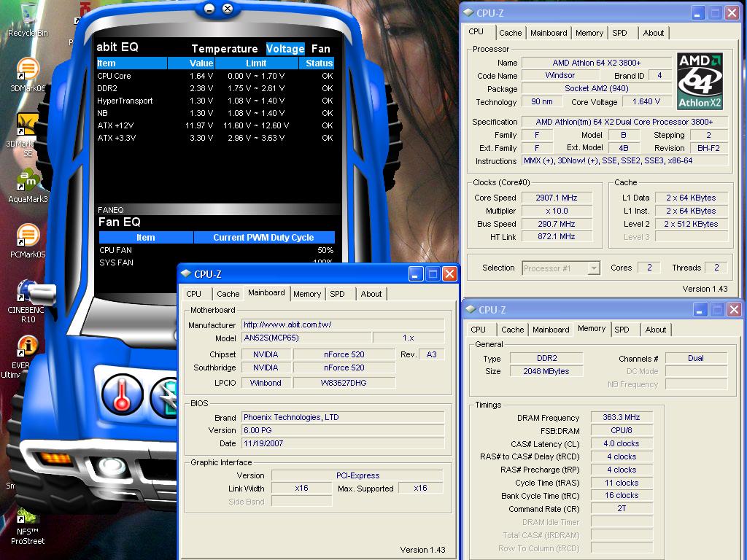Select CPU tab in the mainboard CPU-Z window
Screen dimensions: 747x560
click(193, 294)
